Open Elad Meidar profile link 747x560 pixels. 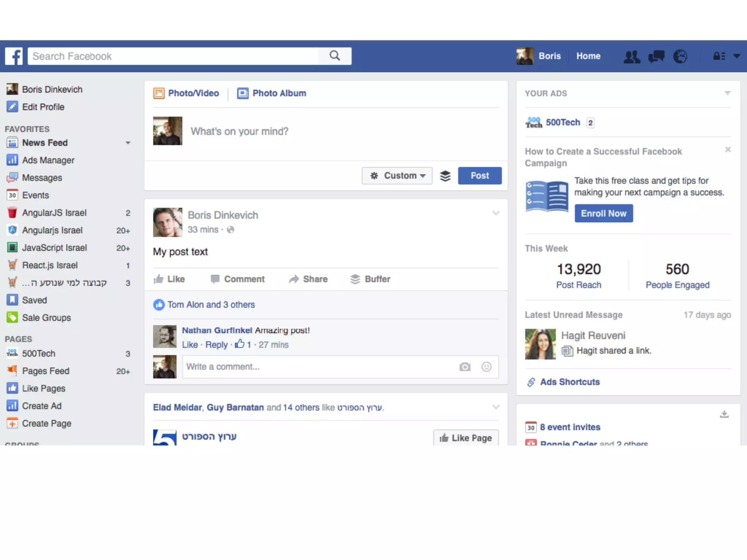point(177,407)
